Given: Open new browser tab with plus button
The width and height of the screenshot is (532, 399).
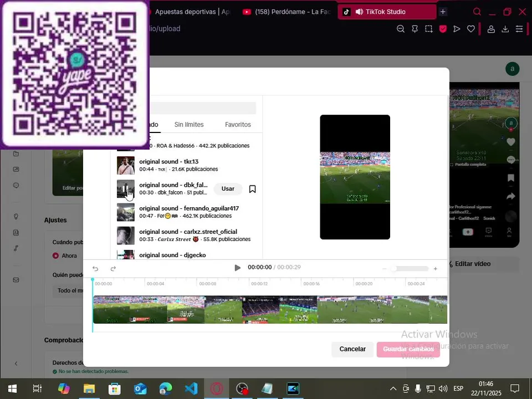Looking at the screenshot, I should click(443, 12).
